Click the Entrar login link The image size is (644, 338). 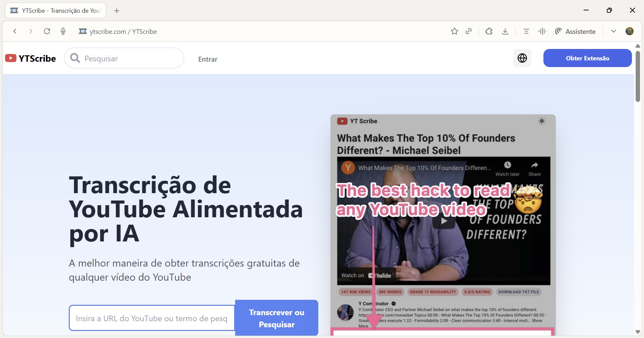point(208,59)
